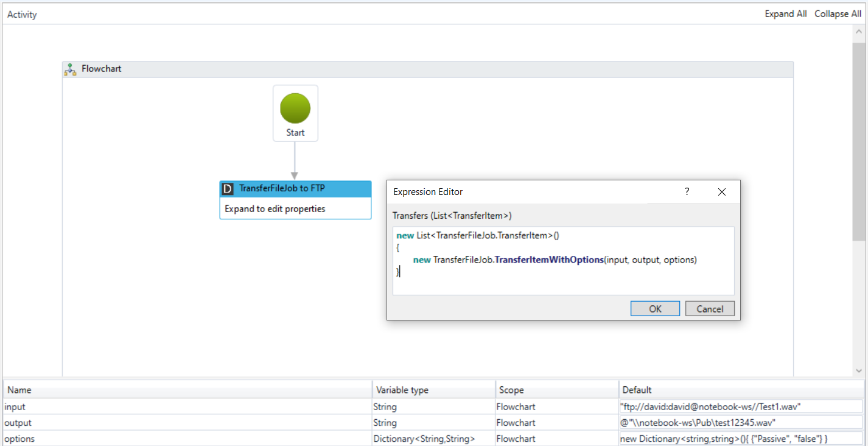Click 'Expand to edit properties' on the activity
The image size is (868, 446).
[275, 209]
